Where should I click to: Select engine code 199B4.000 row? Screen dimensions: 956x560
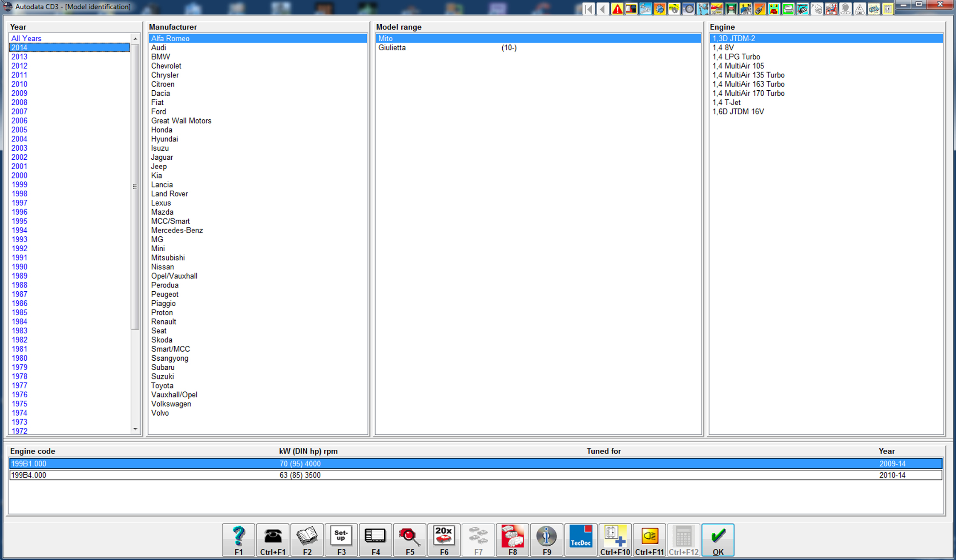[x=29, y=475]
